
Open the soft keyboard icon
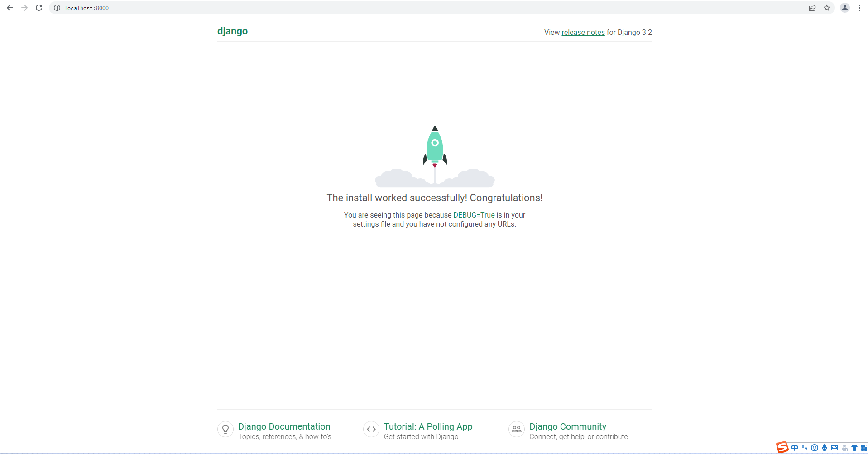(x=834, y=448)
